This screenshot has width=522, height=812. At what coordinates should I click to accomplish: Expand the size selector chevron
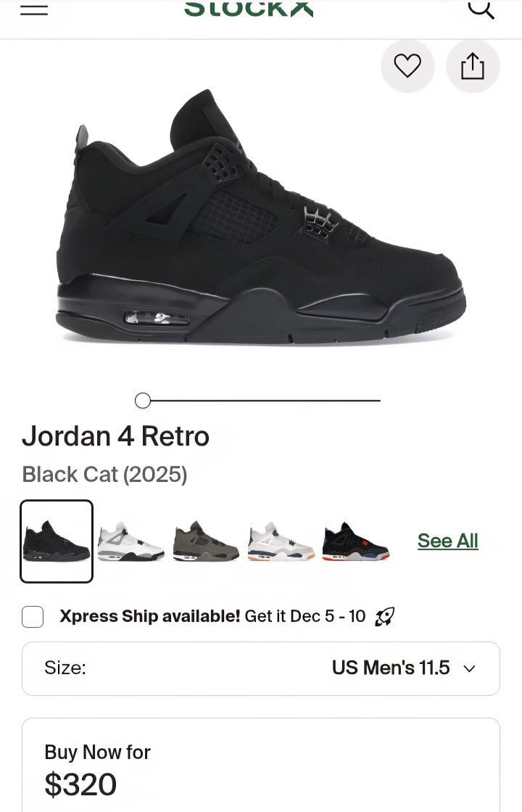[470, 668]
